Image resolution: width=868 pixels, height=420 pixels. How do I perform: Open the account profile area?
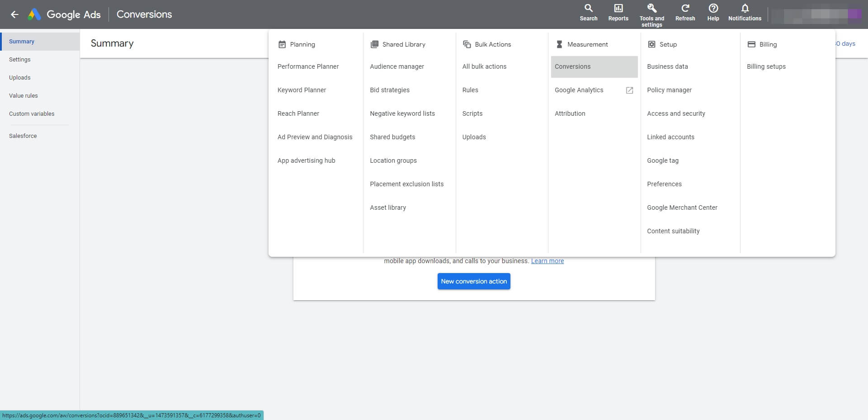pos(816,14)
